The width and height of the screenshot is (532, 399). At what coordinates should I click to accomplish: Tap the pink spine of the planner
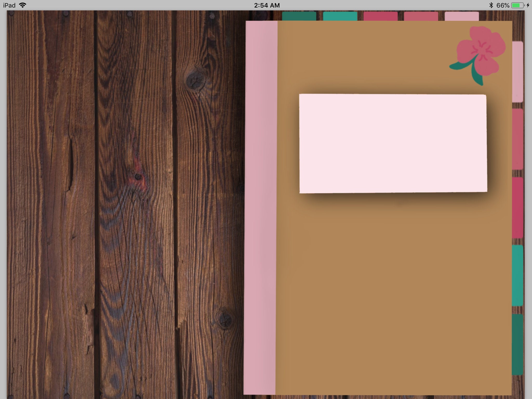click(x=261, y=208)
